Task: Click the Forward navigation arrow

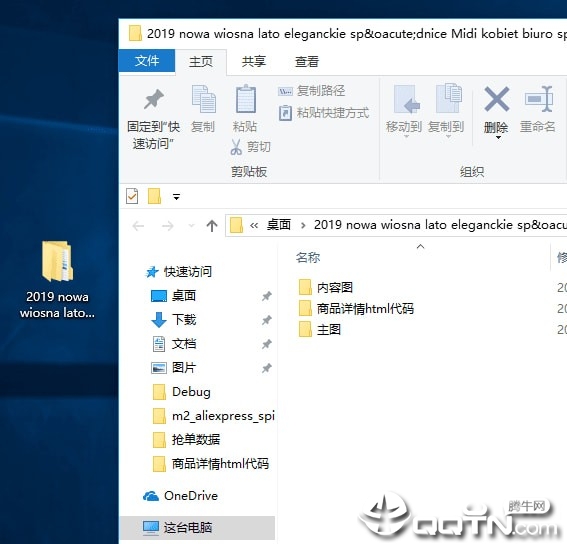Action: pyautogui.click(x=167, y=226)
